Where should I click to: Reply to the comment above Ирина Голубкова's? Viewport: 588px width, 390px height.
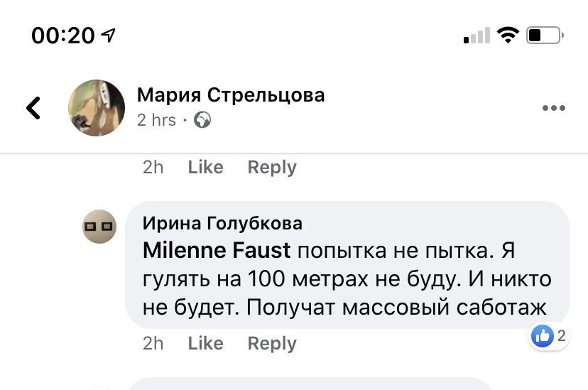(x=272, y=167)
